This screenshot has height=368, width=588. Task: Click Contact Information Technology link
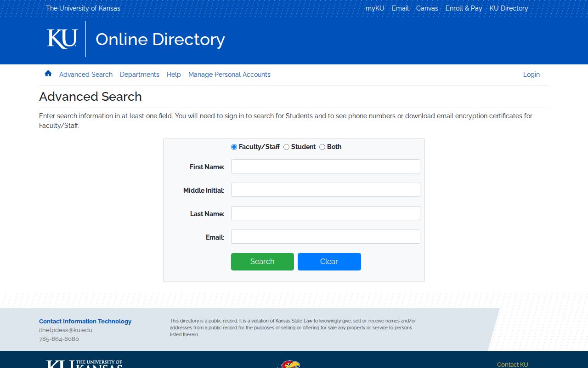coord(85,322)
